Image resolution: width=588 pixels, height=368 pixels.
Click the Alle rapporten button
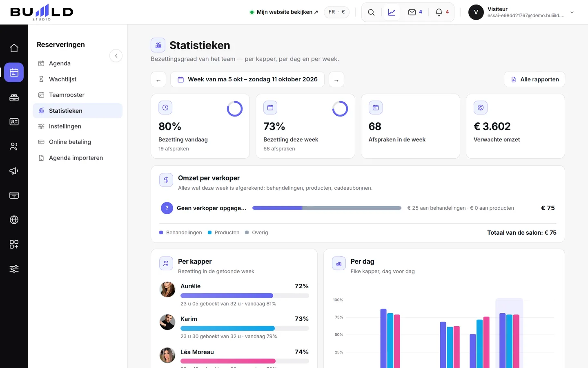pyautogui.click(x=535, y=79)
